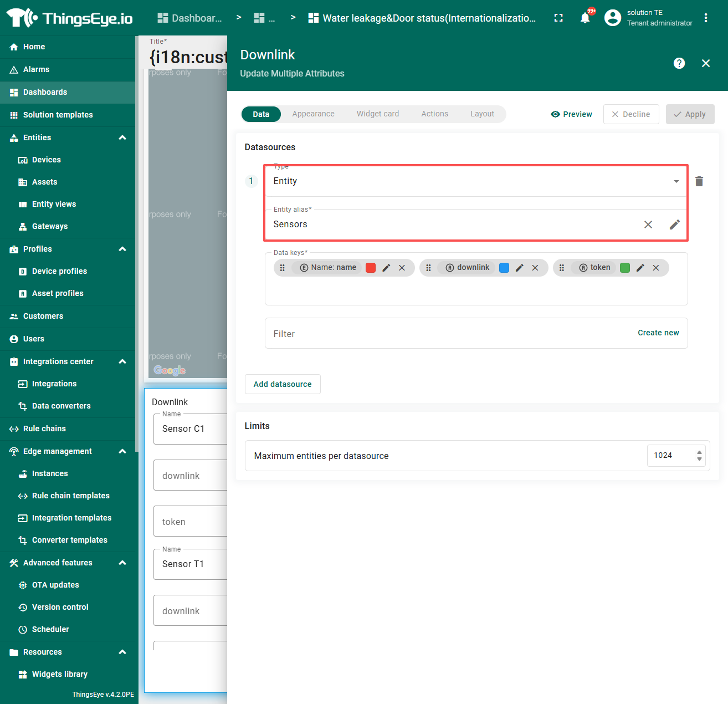
Task: Edit the downlink data key
Action: [520, 268]
